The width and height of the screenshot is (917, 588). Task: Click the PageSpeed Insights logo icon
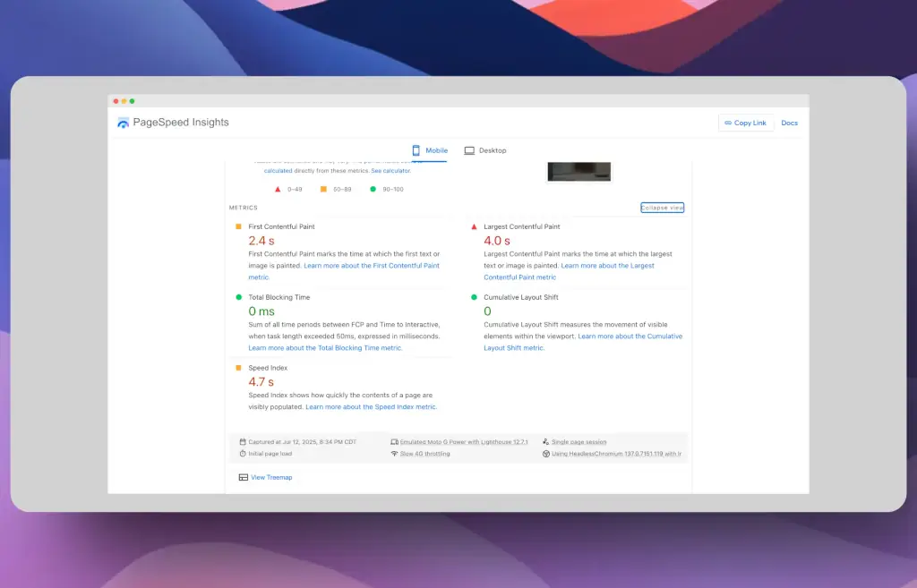pos(124,123)
